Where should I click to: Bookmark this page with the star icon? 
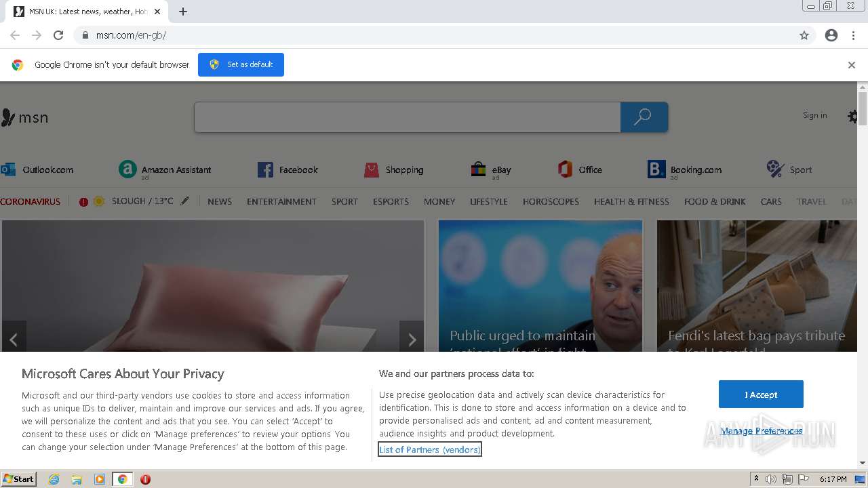tap(804, 35)
